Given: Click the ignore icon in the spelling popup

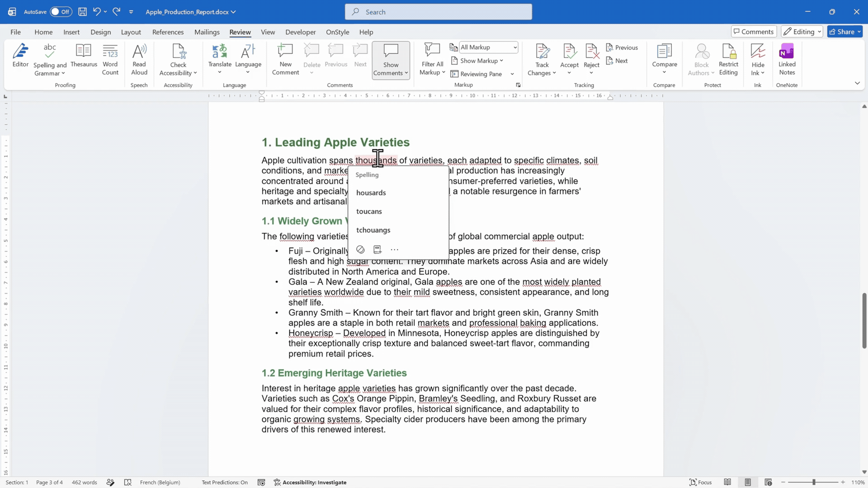Looking at the screenshot, I should tap(360, 249).
